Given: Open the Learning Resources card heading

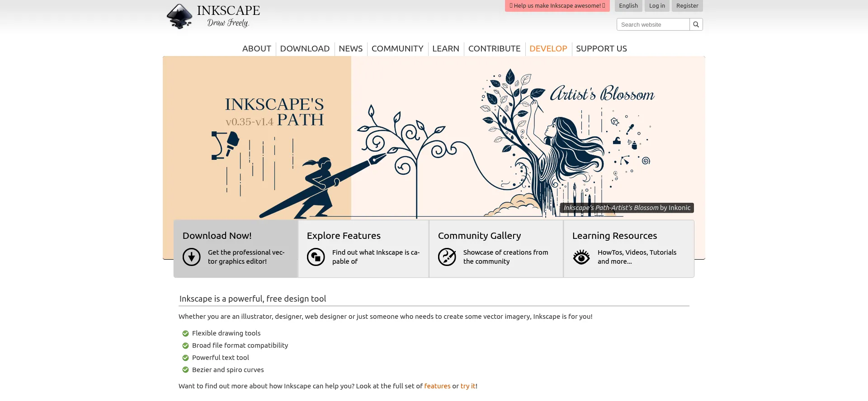Looking at the screenshot, I should click(x=615, y=236).
